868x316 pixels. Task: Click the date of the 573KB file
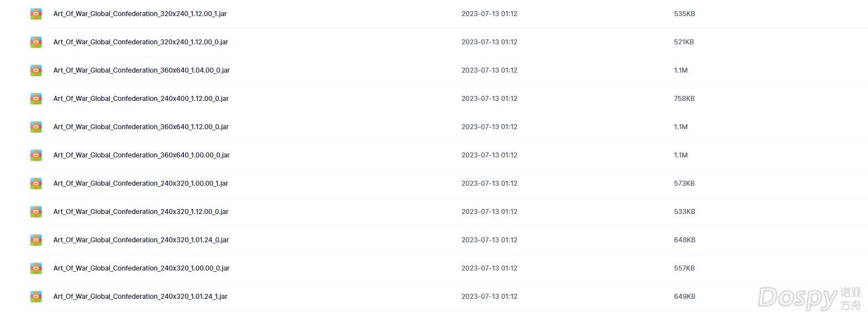pyautogui.click(x=489, y=184)
